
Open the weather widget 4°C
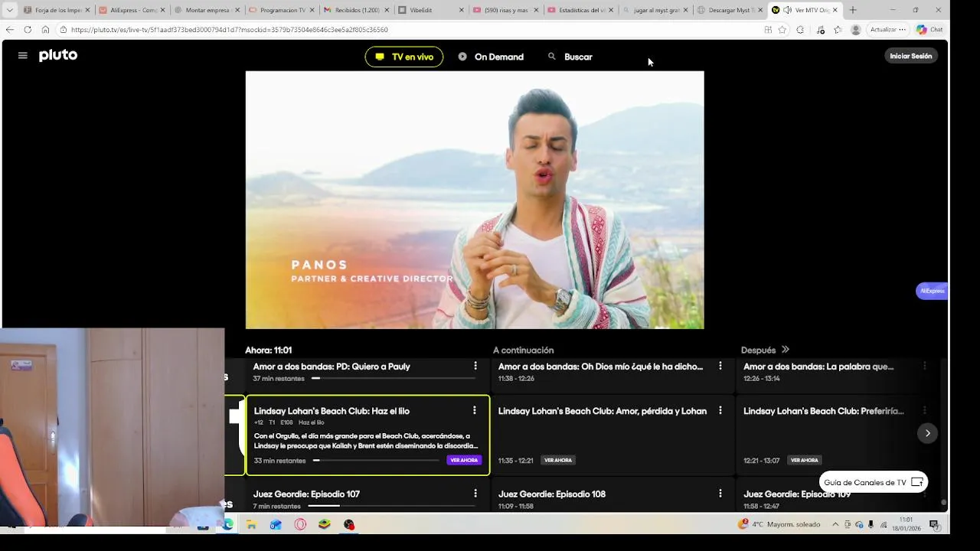779,524
